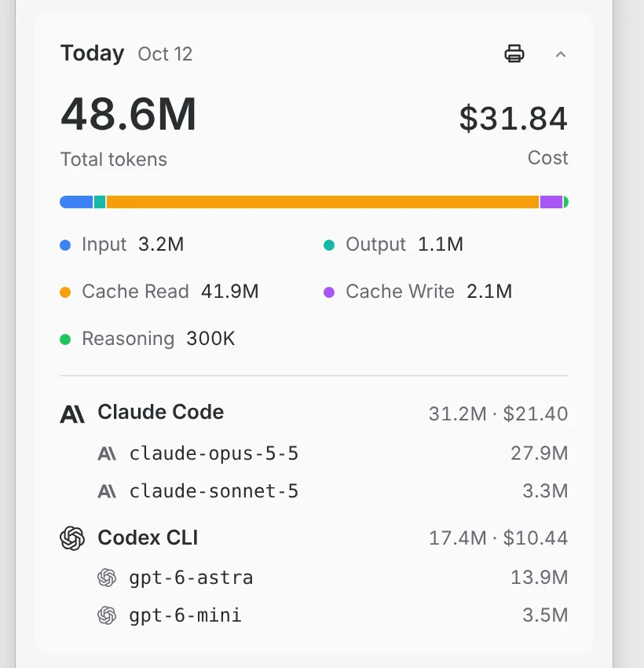644x668 pixels.
Task: Click the 3.3M token value
Action: [x=545, y=490]
